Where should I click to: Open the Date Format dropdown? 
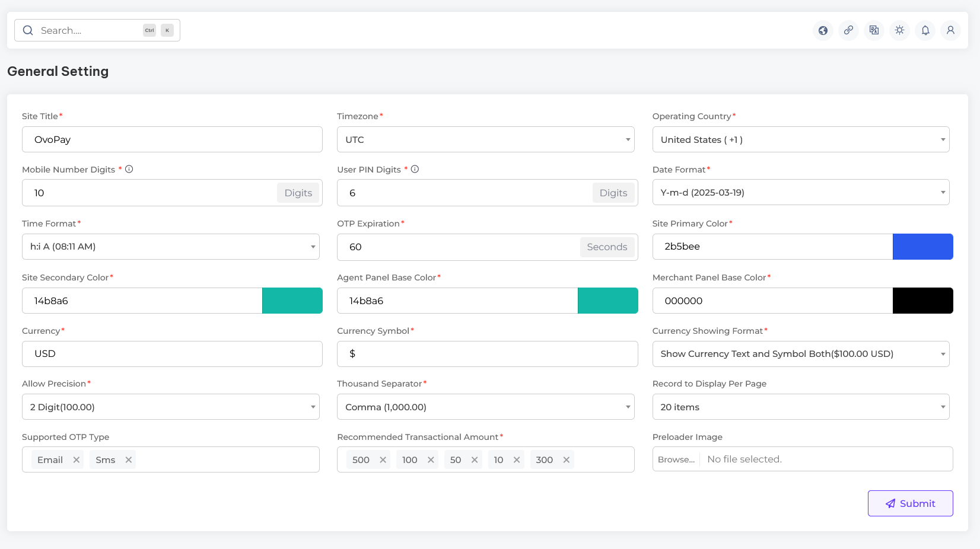point(800,193)
